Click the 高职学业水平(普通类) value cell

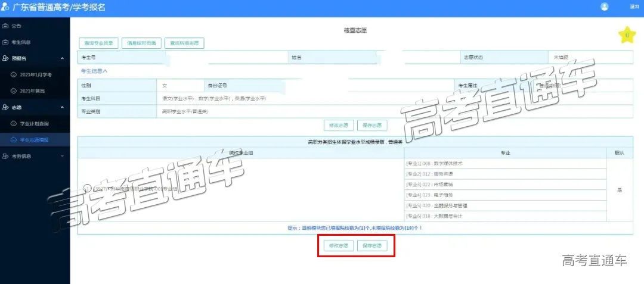[395, 111]
